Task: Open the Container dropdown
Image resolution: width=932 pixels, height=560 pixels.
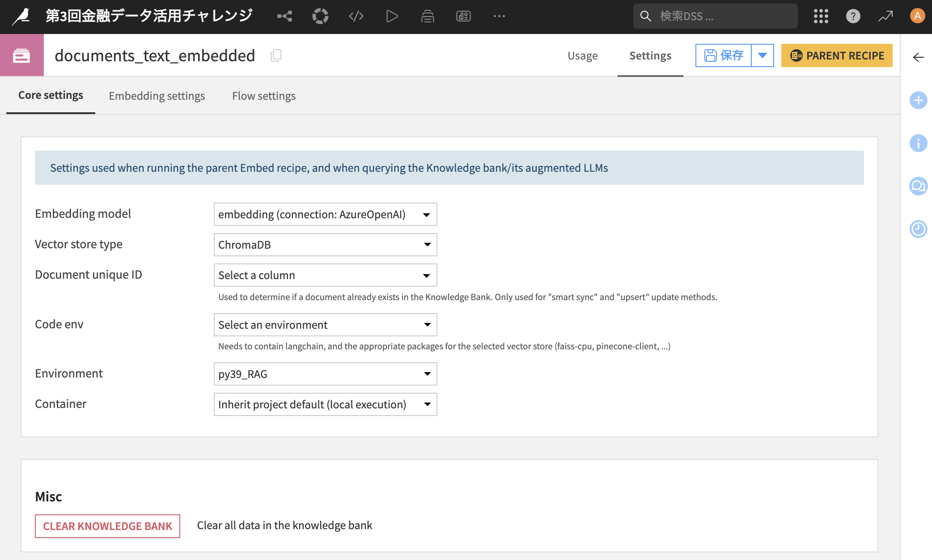Action: (325, 404)
